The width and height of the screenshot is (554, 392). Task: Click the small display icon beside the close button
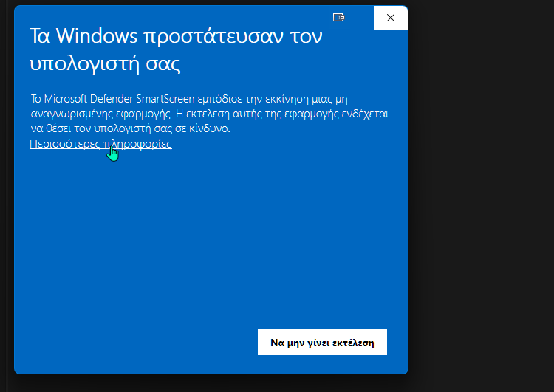338,17
